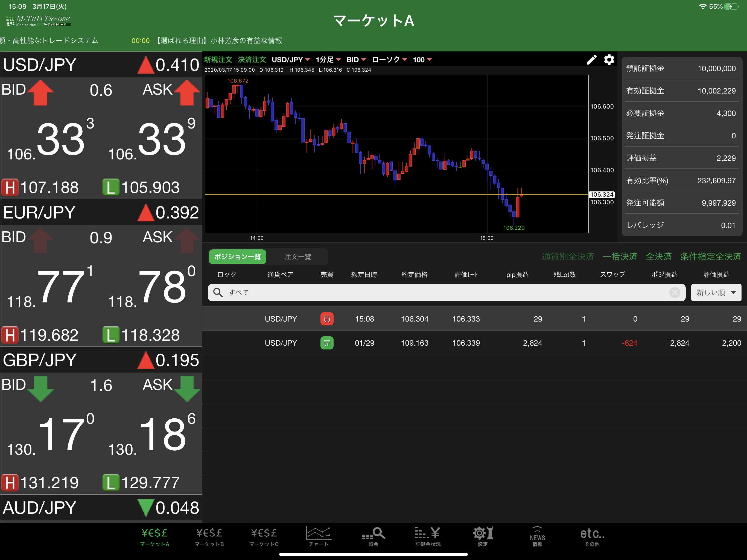Viewport: 747px width, 560px height.
Task: Tap MatrixTrader logo
Action: click(38, 21)
